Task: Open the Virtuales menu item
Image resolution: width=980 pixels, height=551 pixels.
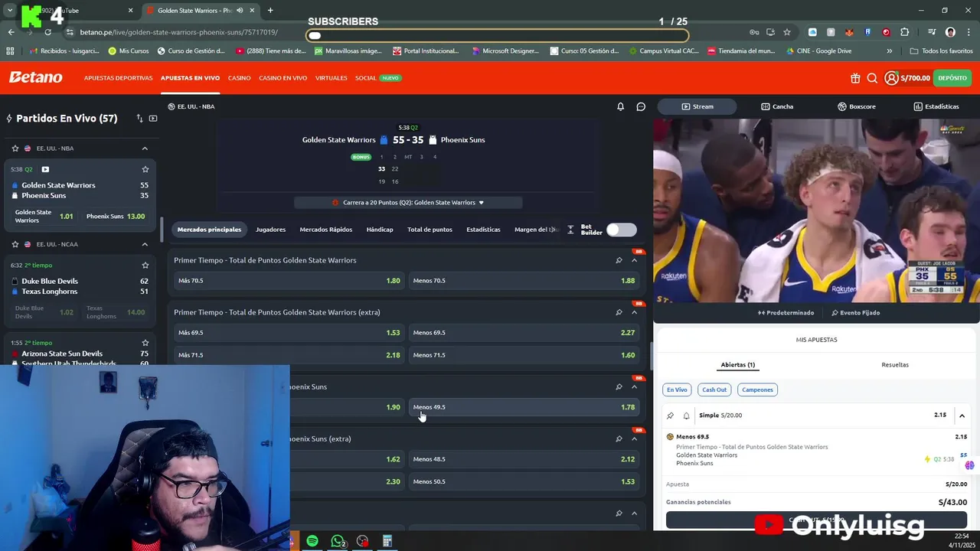Action: coord(332,78)
